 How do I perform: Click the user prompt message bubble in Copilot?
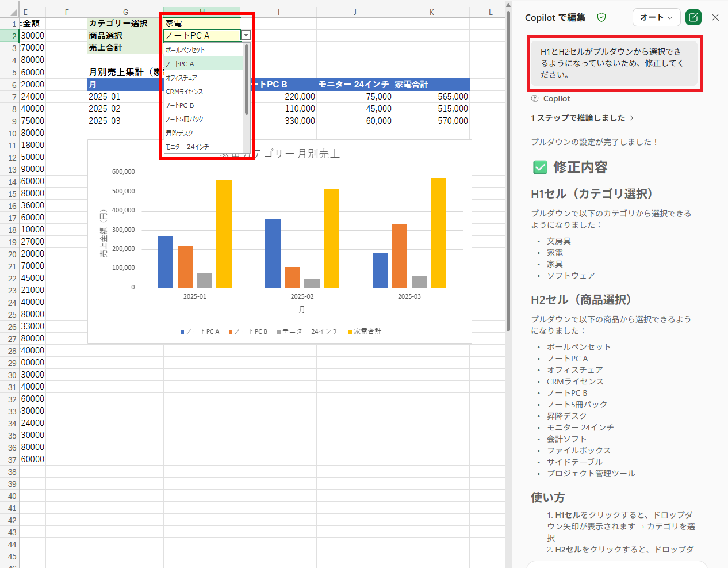(614, 63)
